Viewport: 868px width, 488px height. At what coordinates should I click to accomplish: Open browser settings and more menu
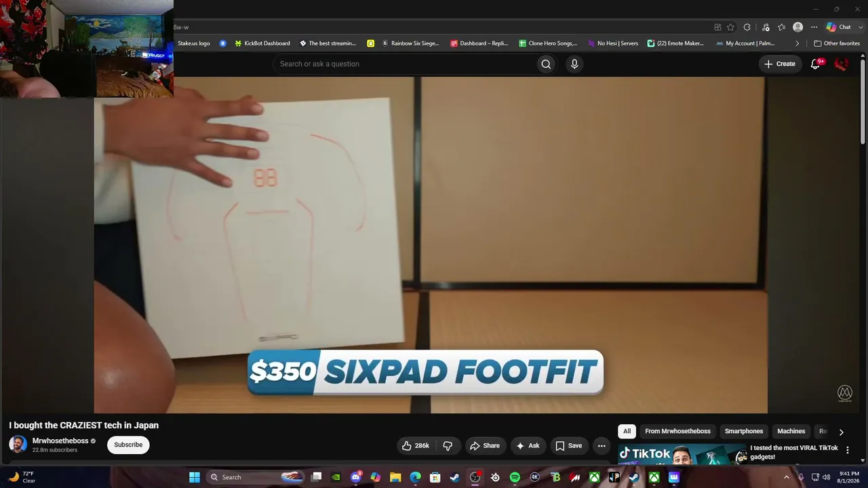point(814,27)
